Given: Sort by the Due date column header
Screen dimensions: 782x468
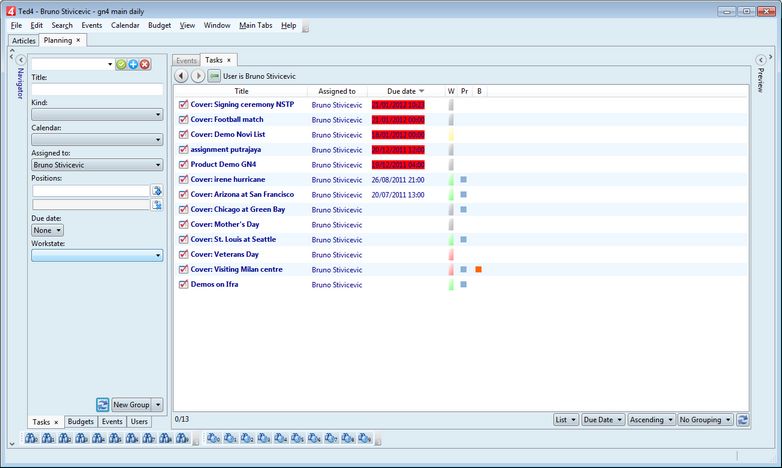Looking at the screenshot, I should (405, 91).
